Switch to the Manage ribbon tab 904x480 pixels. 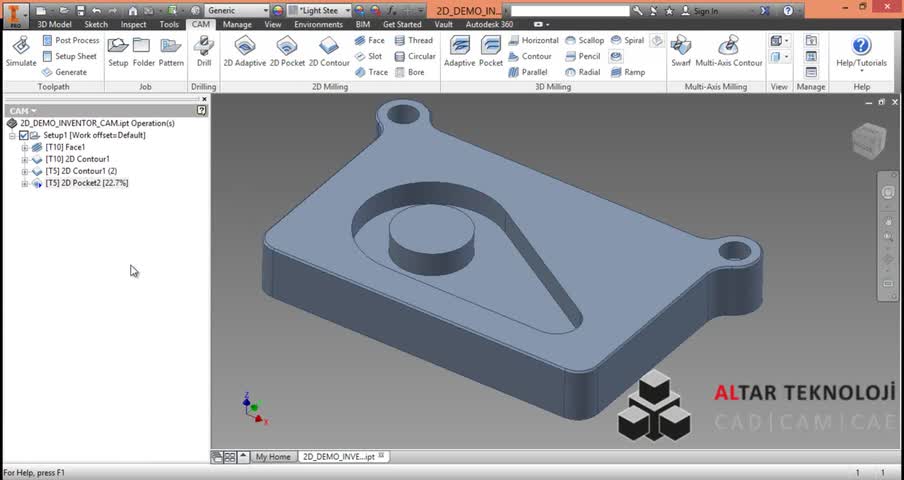click(x=237, y=24)
